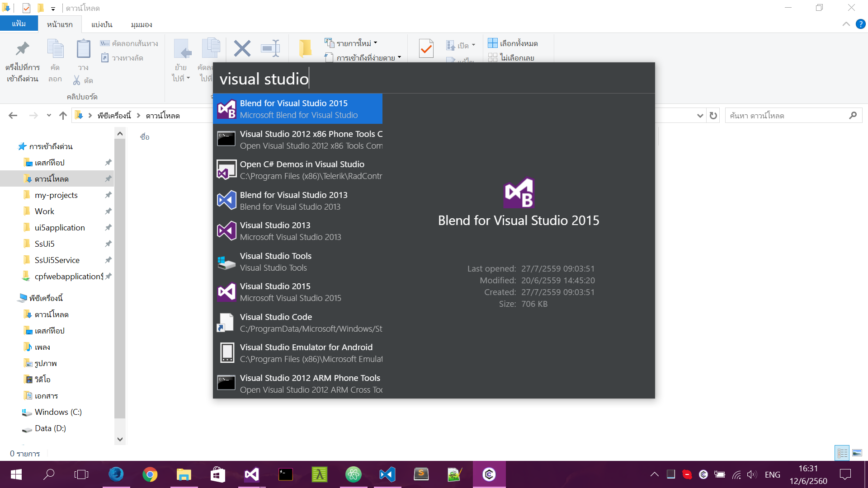868x488 pixels.
Task: Click the Up one level arrow
Action: (63, 116)
